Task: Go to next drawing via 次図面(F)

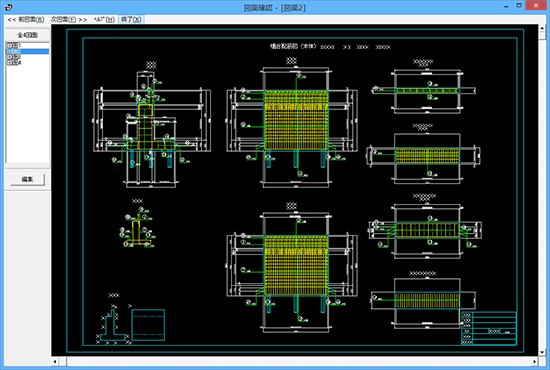Action: (69, 19)
